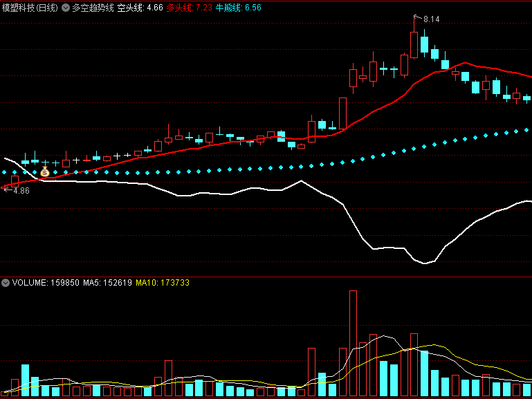Image resolution: width=532 pixels, height=399 pixels.
Task: Click the red 多头线: 7.23 label
Action: pyautogui.click(x=189, y=8)
